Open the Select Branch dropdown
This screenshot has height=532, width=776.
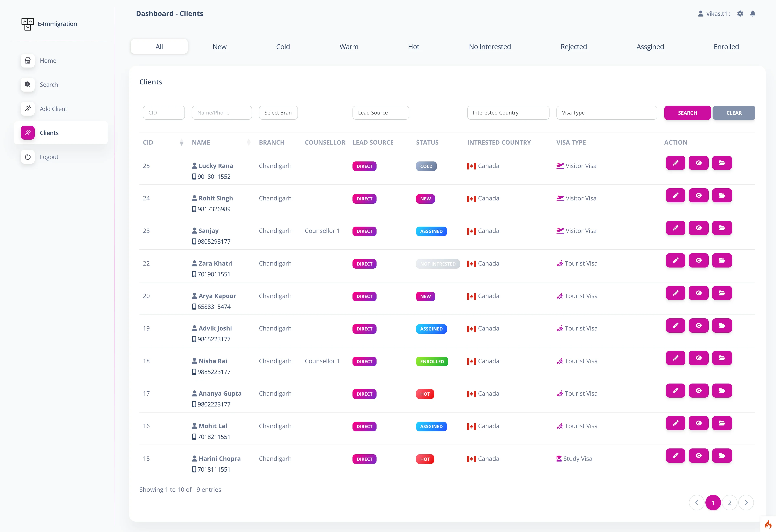278,113
